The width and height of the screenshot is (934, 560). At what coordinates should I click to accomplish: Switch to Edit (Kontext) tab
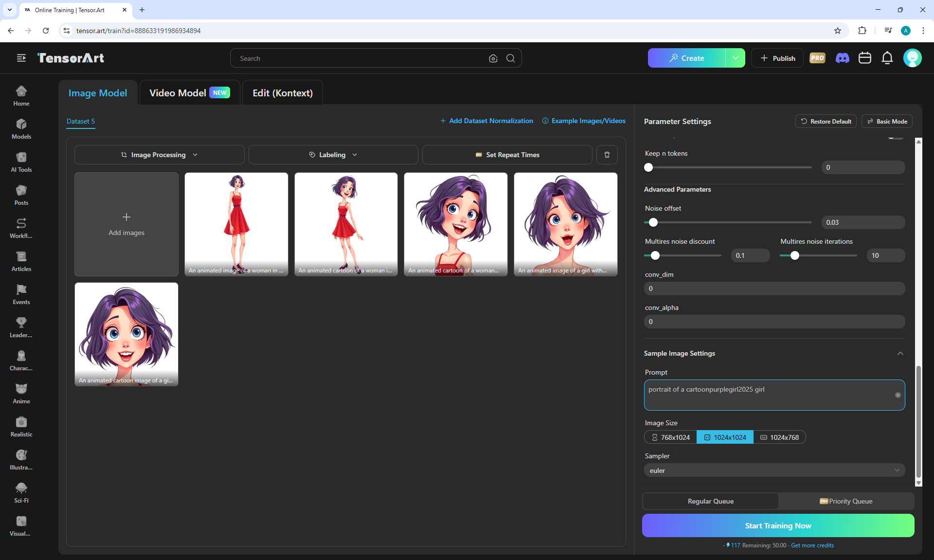click(282, 93)
